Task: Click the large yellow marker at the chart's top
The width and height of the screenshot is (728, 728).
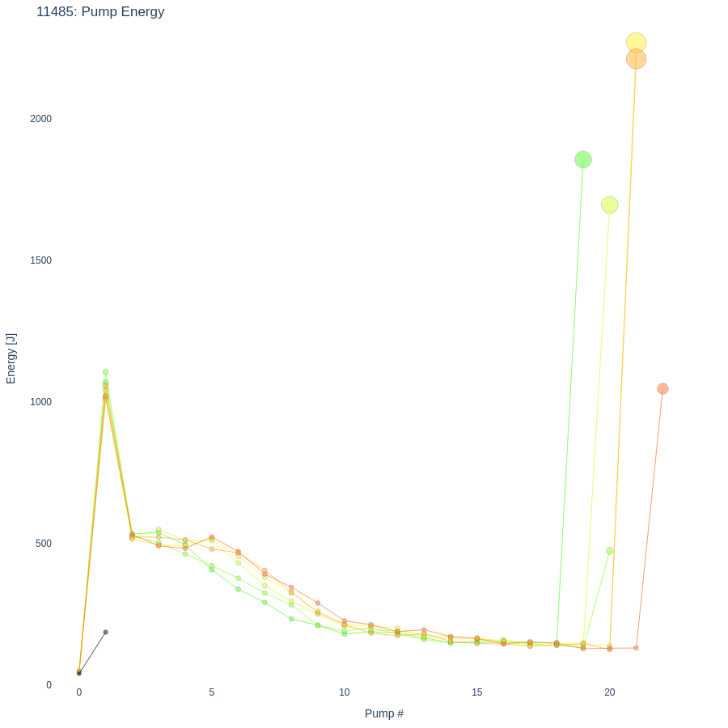Action: coord(636,42)
